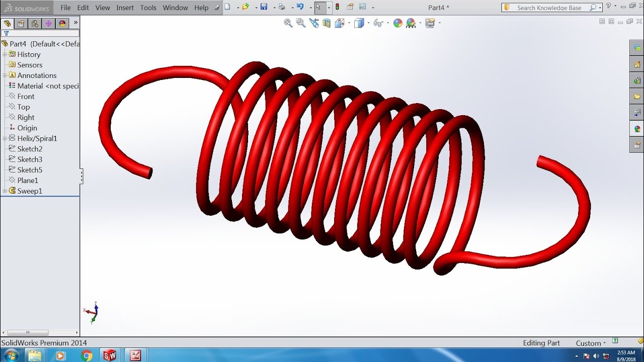644x362 pixels.
Task: Expand the History folder
Action: [x=5, y=54]
